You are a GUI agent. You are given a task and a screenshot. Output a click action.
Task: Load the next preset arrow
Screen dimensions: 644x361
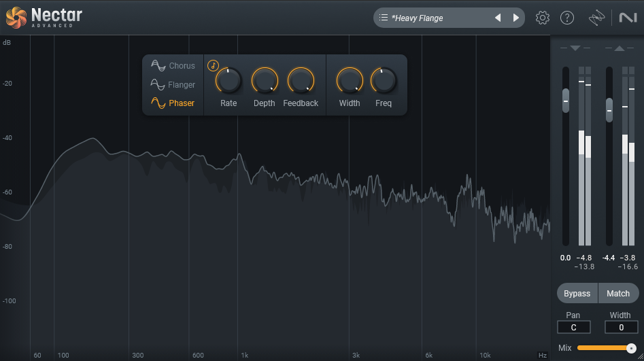516,18
